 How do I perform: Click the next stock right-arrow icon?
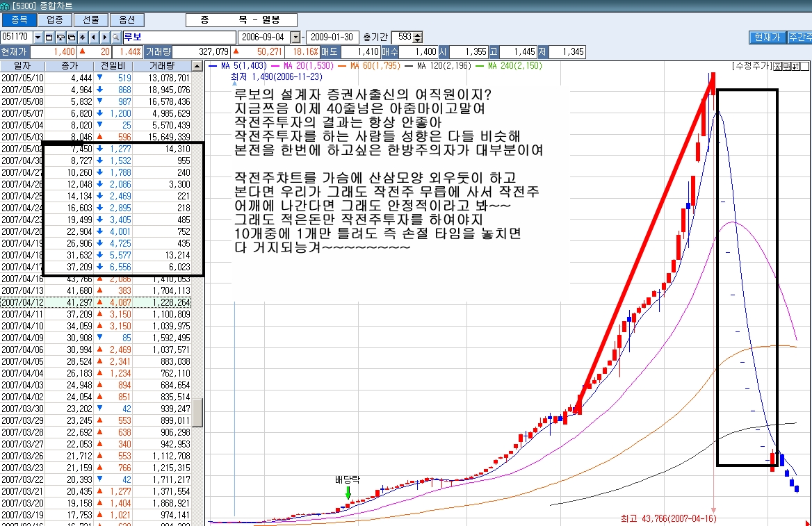[x=104, y=37]
